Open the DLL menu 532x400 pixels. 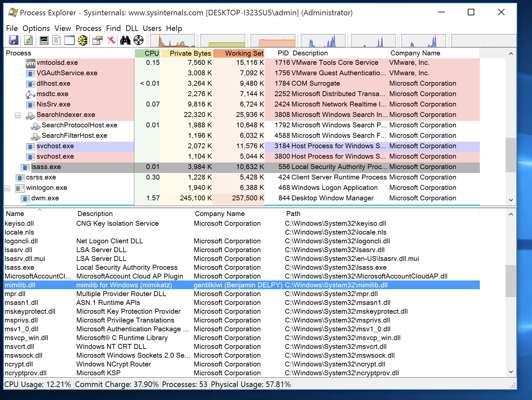pyautogui.click(x=132, y=28)
